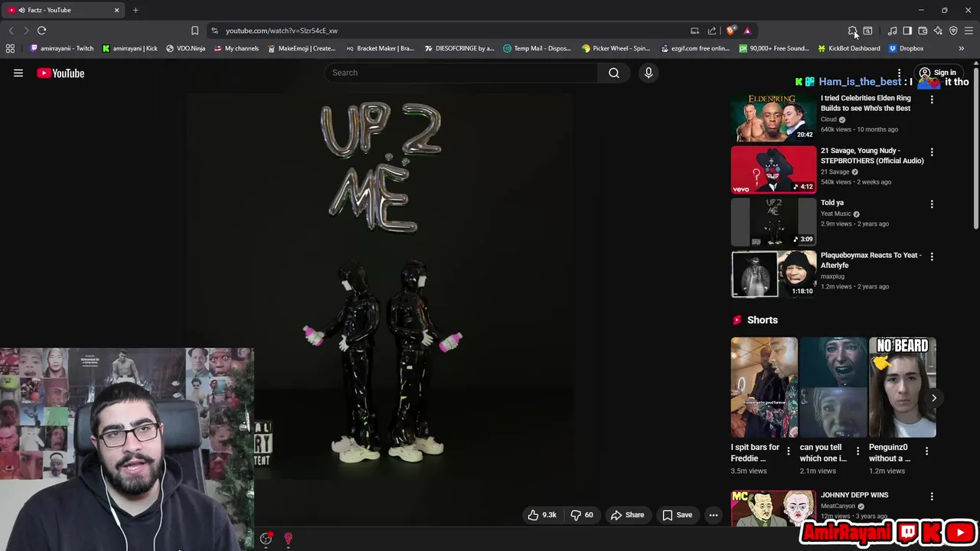Share the video using Share button
Viewport: 980px width, 551px height.
(628, 515)
